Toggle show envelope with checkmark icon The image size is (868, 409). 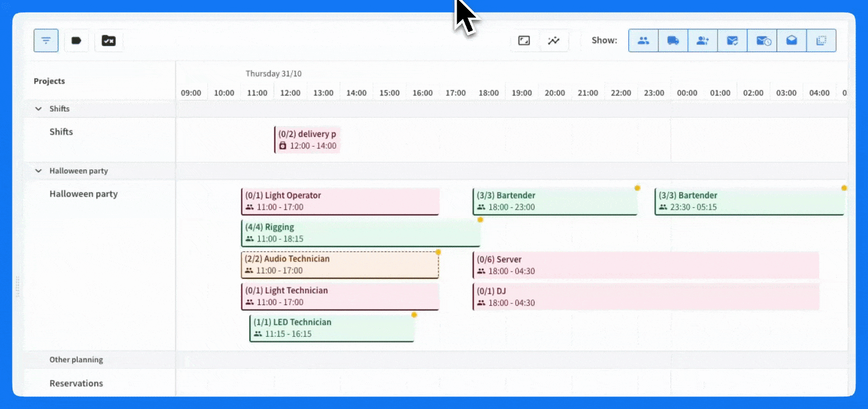tap(732, 41)
